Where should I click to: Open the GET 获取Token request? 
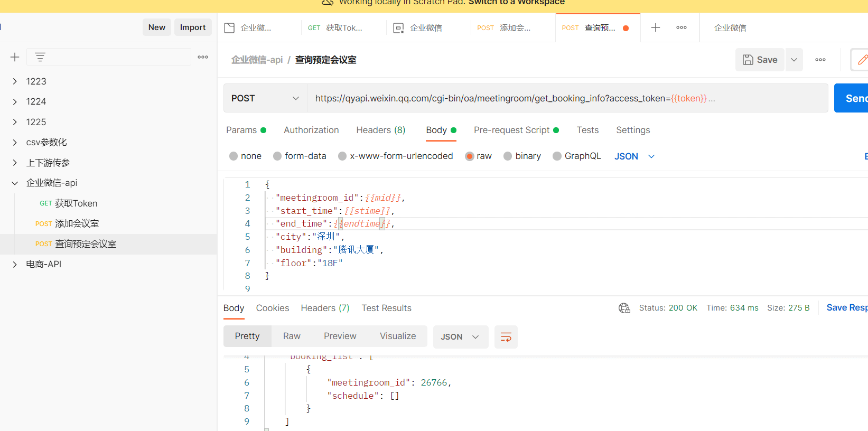click(x=108, y=203)
